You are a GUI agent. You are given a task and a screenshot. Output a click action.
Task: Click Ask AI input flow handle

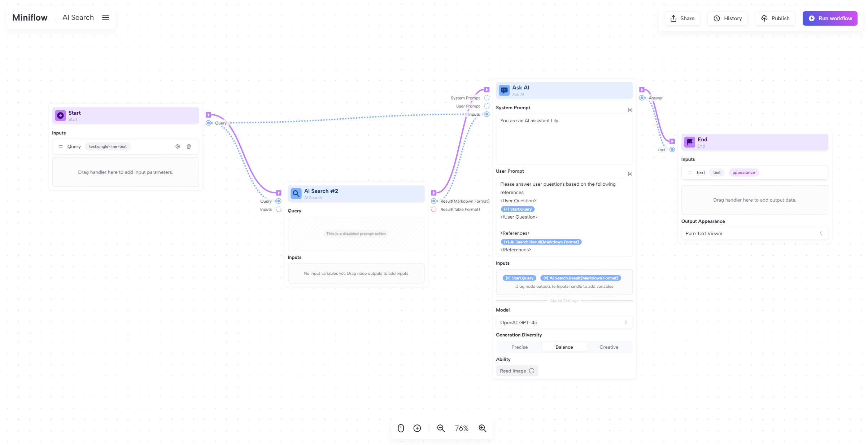487,89
